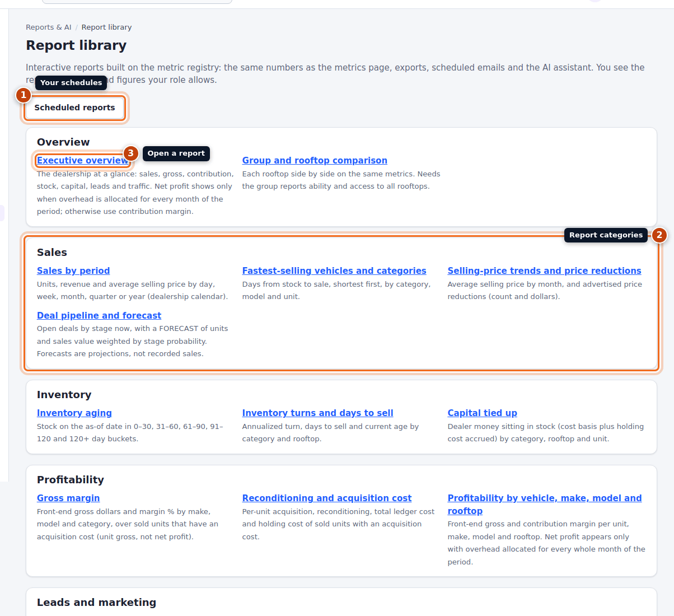Image resolution: width=674 pixels, height=616 pixels.
Task: Click the Selling-price trends description text
Action: 545,291
